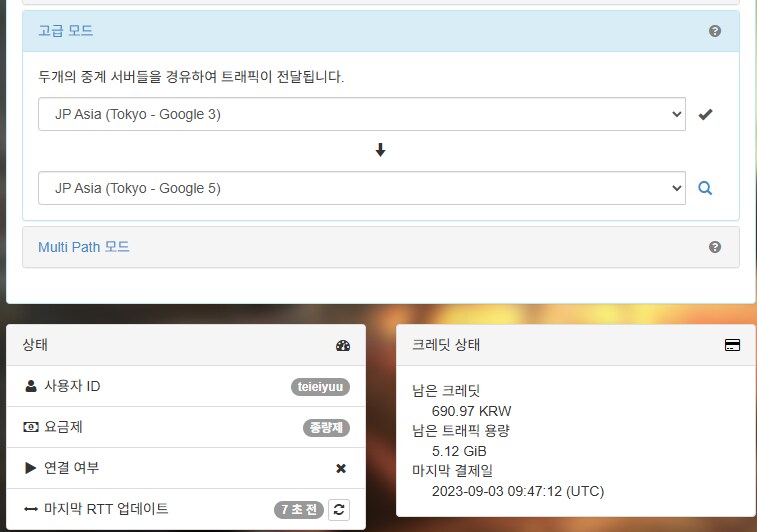
Task: Click the teieiyuu user ID badge
Action: 320,387
